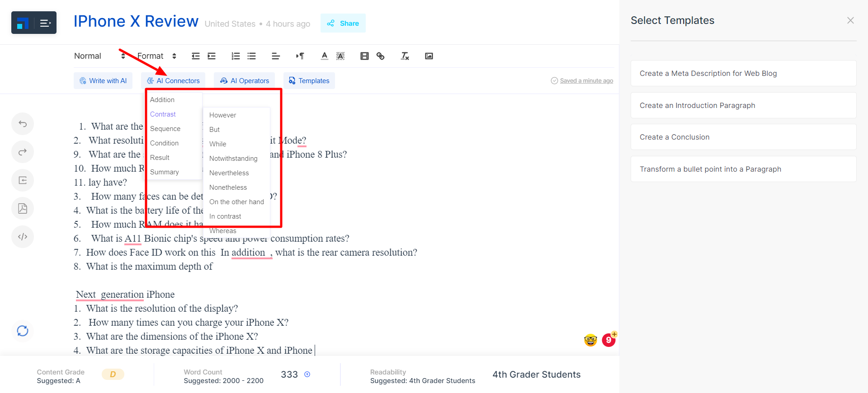Insert the While connector
This screenshot has width=868, height=393.
[217, 144]
